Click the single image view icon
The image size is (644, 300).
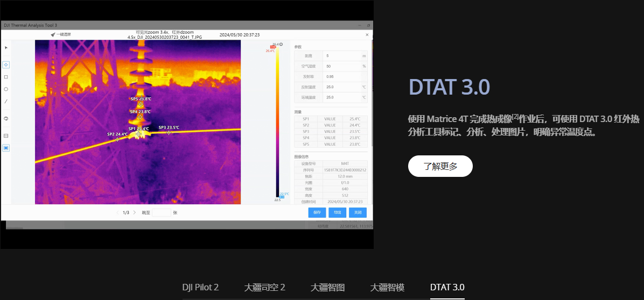click(6, 148)
